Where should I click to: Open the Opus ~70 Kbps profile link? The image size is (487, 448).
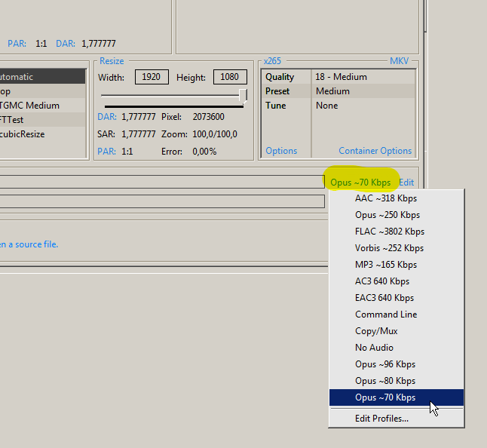click(360, 183)
